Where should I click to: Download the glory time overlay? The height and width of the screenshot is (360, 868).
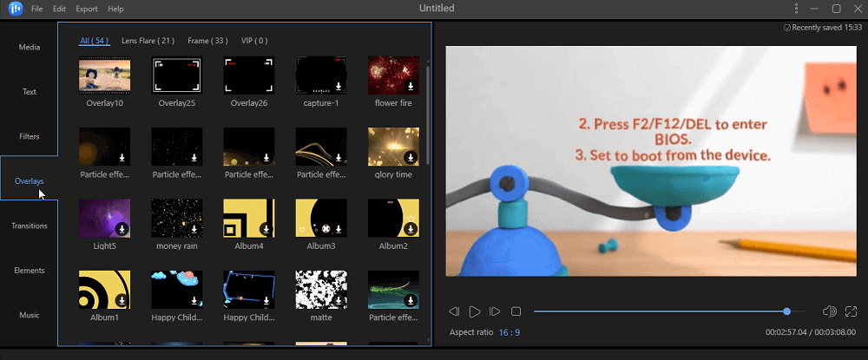[x=411, y=158]
